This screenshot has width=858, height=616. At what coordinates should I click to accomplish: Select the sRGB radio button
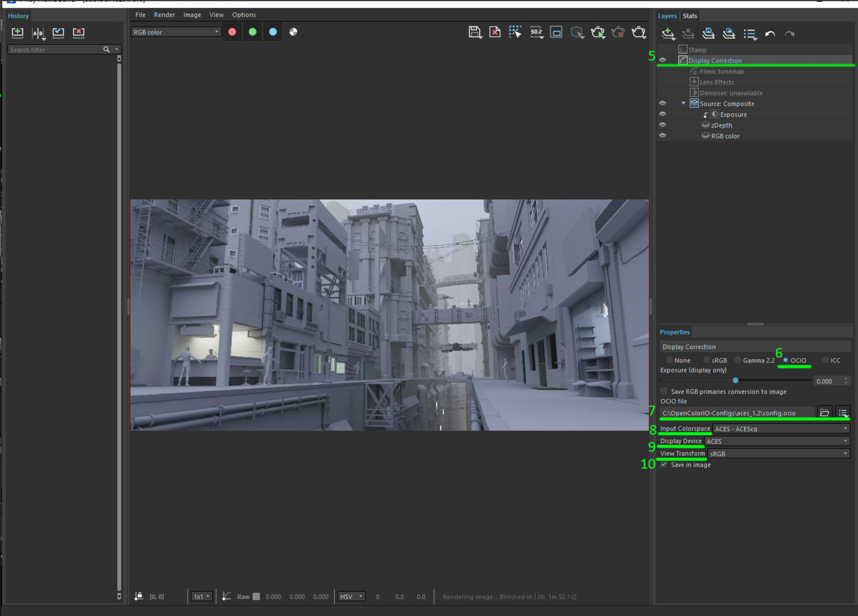(x=707, y=360)
